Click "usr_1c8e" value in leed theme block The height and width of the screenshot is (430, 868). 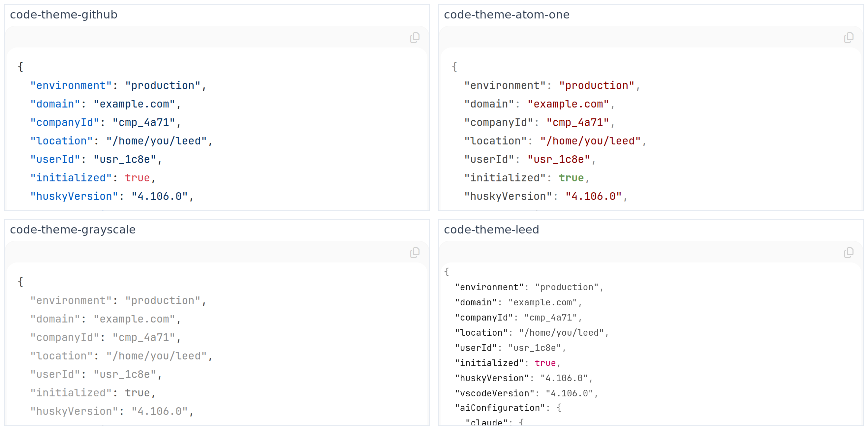pos(535,348)
